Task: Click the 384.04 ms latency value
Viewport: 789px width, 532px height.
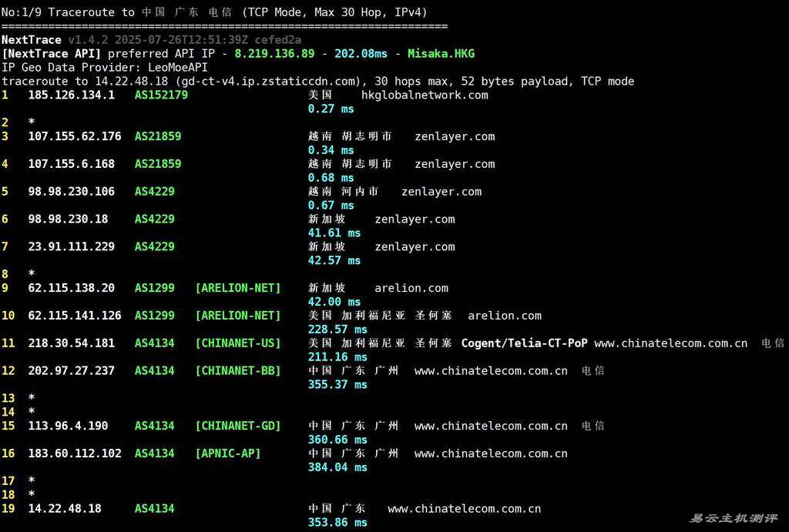Action: [337, 467]
